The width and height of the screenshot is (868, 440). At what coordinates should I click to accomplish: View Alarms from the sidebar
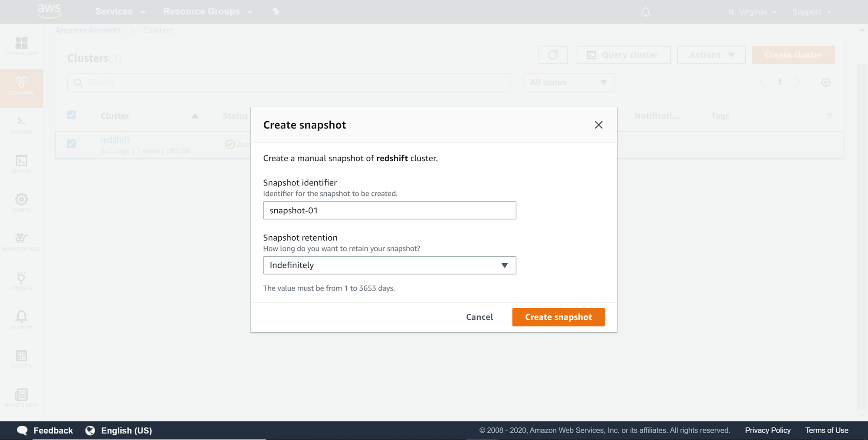point(21,321)
